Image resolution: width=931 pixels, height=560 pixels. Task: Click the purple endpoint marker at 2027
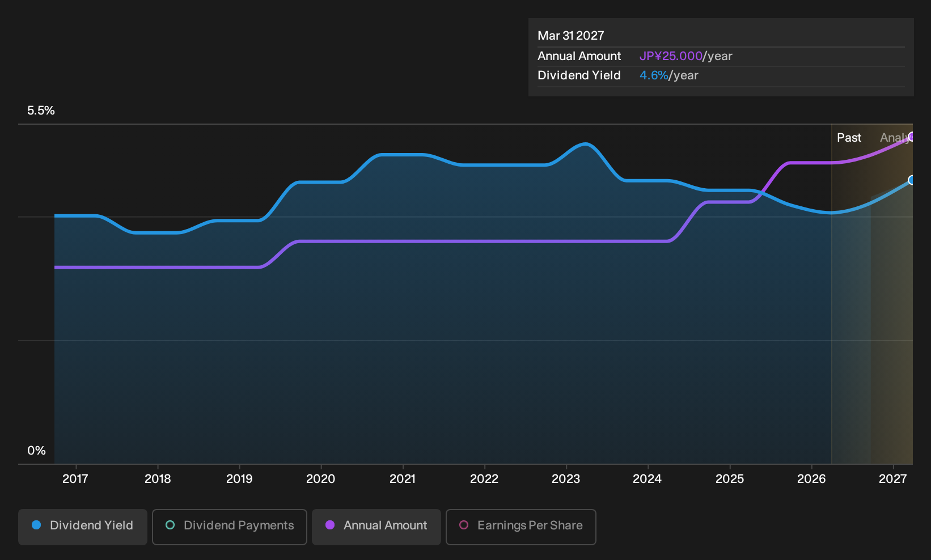(911, 137)
